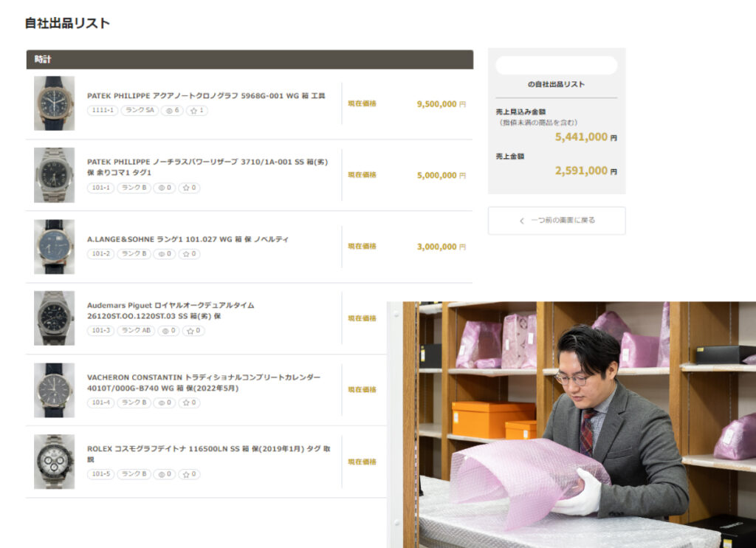Click eye view badge on lot 101-5

coord(165,474)
